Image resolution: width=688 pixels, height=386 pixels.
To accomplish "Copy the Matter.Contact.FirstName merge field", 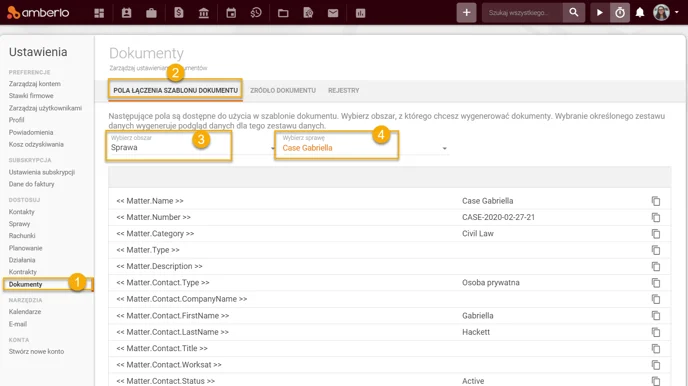I will (x=656, y=315).
